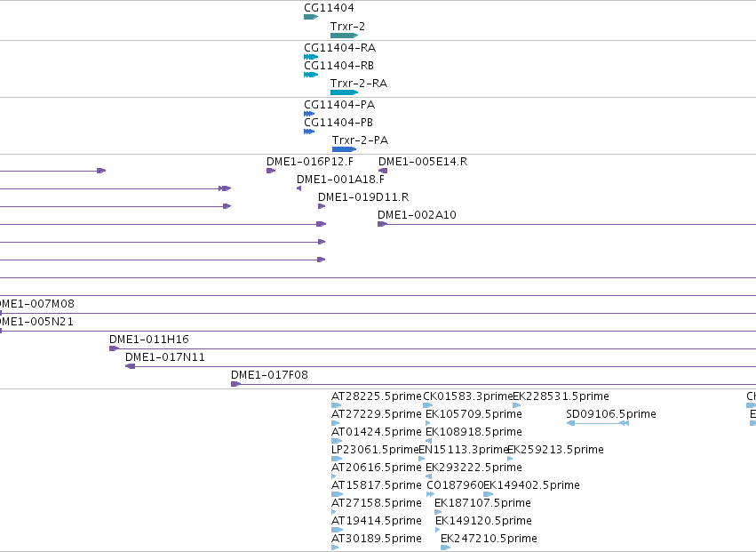Click the DME1-005E14.R arrow glyph
Image resolution: width=756 pixels, height=552 pixels.
pyautogui.click(x=383, y=171)
